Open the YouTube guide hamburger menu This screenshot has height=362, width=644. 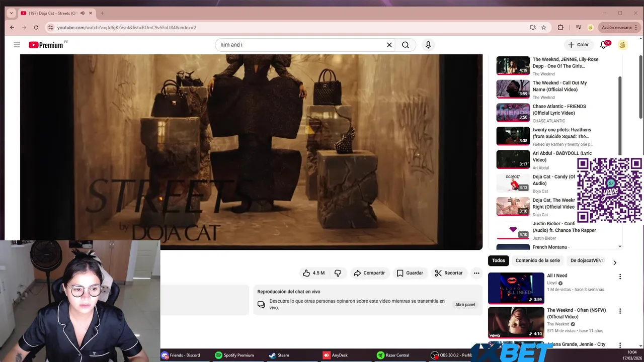point(17,45)
